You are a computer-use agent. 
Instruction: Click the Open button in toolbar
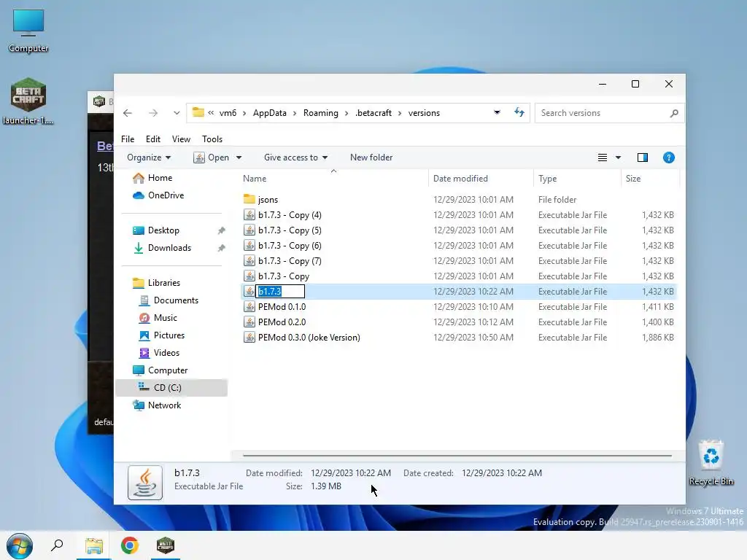point(211,157)
